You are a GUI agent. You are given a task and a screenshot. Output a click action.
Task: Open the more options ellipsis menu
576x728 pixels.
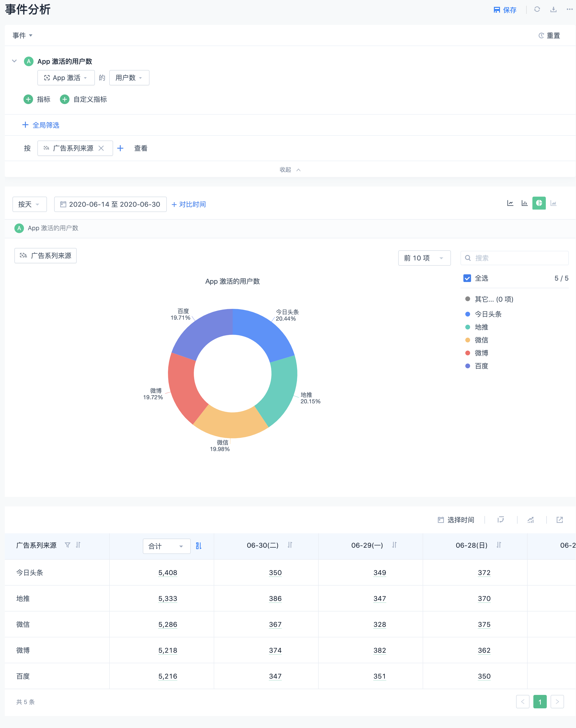[569, 9]
